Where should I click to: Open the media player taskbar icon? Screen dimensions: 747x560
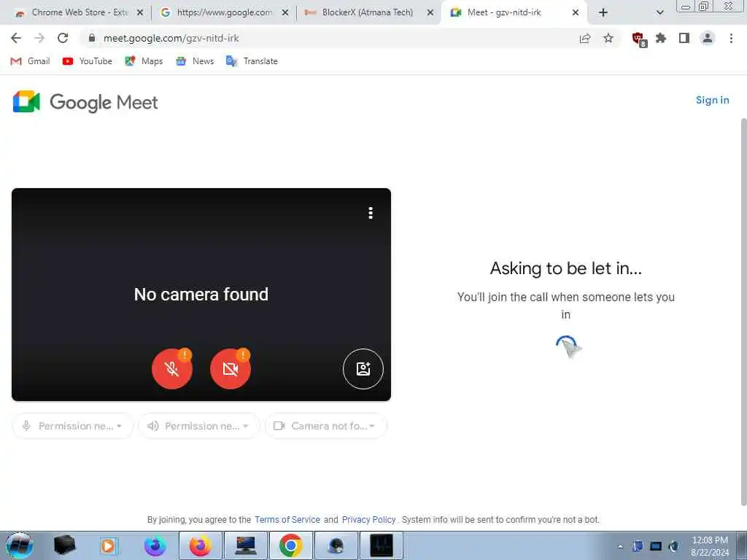(109, 545)
